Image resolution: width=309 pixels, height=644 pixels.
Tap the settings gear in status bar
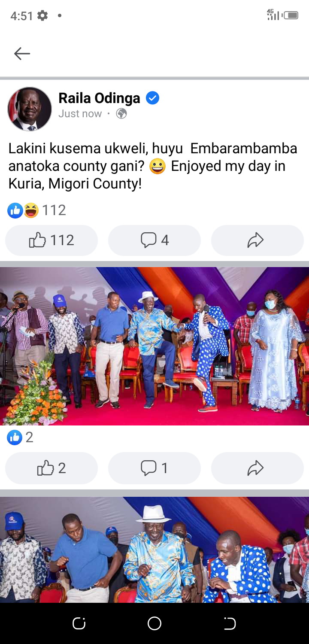42,16
